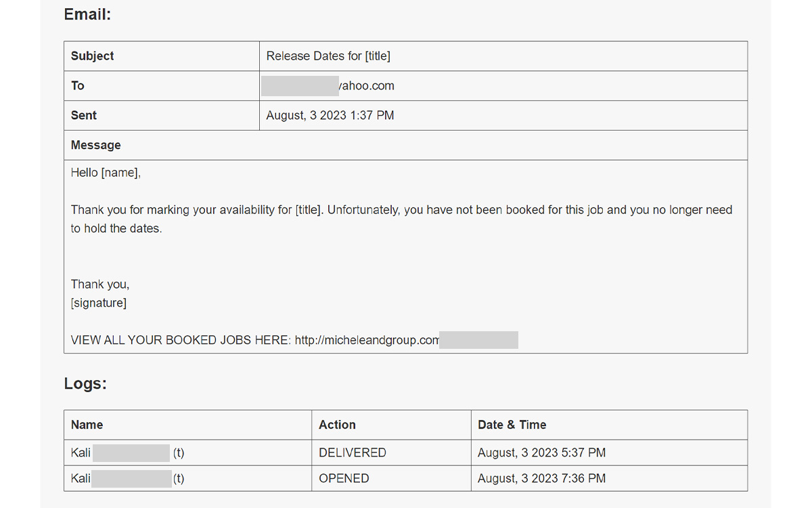The height and width of the screenshot is (508, 812).
Task: Select the Sent label cell
Action: (162, 116)
